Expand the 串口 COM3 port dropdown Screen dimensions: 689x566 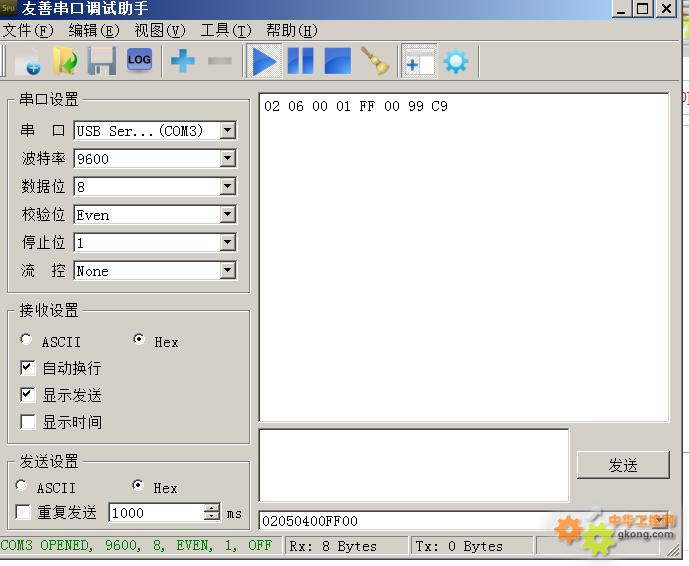[x=228, y=131]
